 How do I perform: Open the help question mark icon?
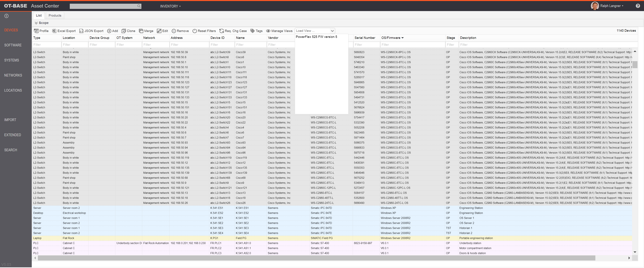point(638,6)
